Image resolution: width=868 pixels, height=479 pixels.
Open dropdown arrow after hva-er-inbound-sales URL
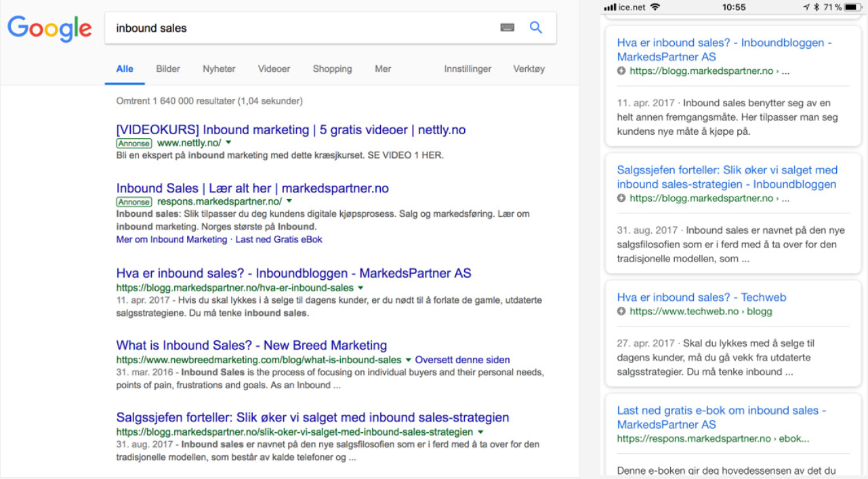pyautogui.click(x=360, y=288)
